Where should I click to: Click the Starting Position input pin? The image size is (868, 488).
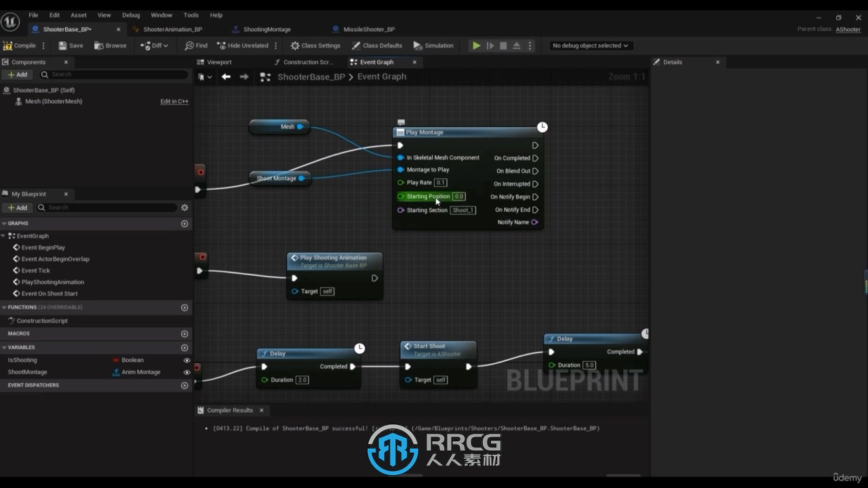coord(401,197)
